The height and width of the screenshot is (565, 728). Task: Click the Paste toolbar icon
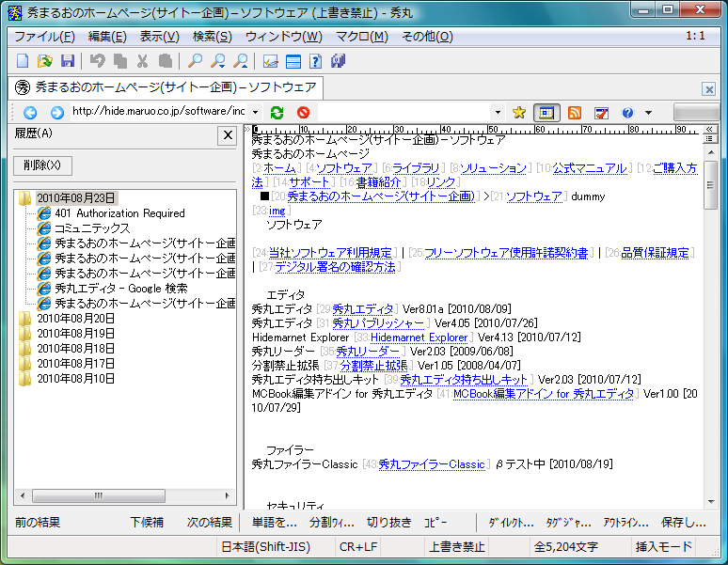[166, 61]
